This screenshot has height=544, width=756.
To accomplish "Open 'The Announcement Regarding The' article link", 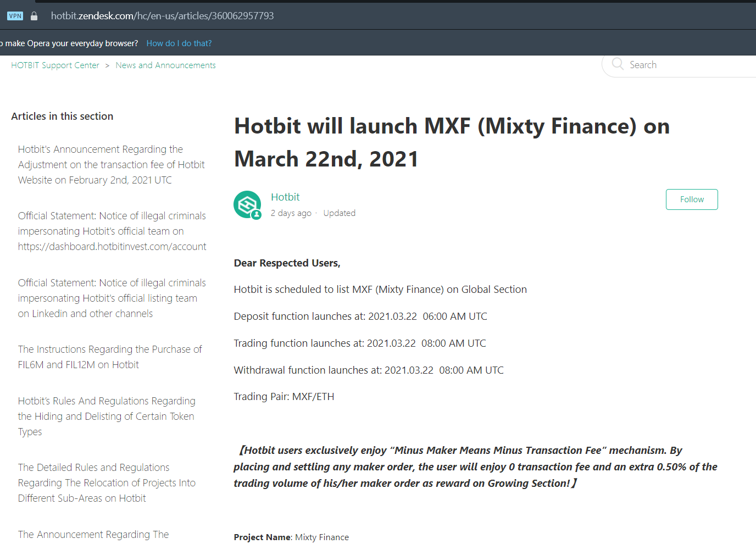I will (x=93, y=535).
